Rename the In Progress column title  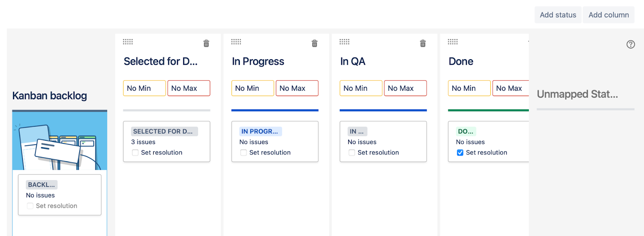point(258,62)
